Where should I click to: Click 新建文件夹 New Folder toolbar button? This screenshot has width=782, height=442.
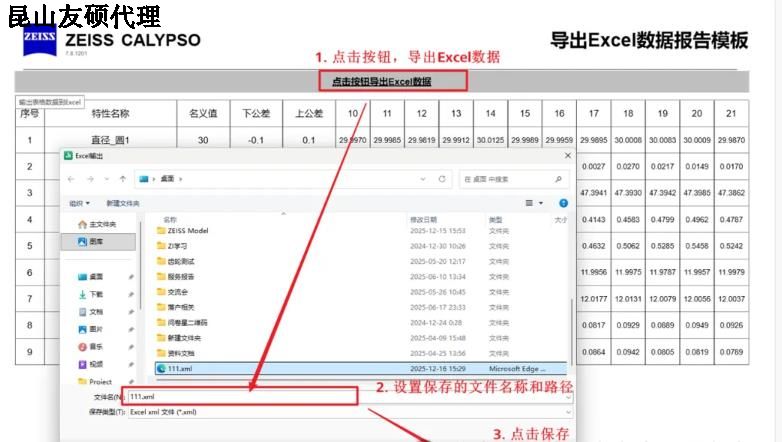pyautogui.click(x=122, y=202)
